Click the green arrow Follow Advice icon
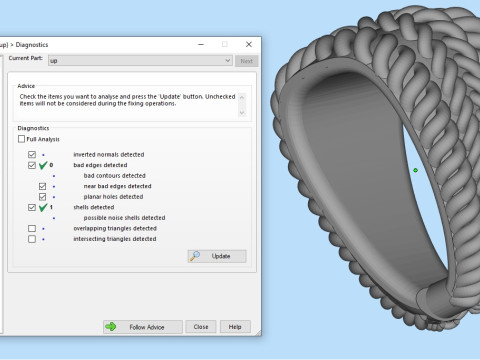This screenshot has height=360, width=480. click(111, 327)
